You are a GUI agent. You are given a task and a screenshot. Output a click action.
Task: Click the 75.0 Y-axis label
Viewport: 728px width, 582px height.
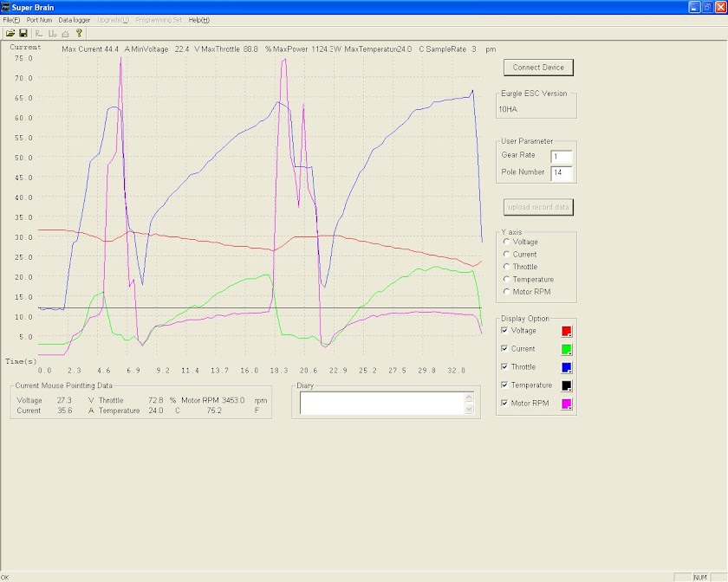coord(23,58)
